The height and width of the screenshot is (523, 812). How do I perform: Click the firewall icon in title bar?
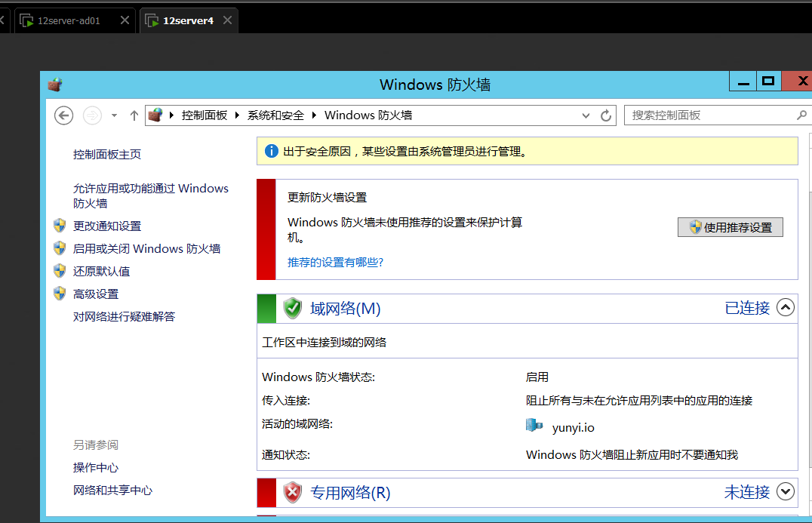click(55, 85)
